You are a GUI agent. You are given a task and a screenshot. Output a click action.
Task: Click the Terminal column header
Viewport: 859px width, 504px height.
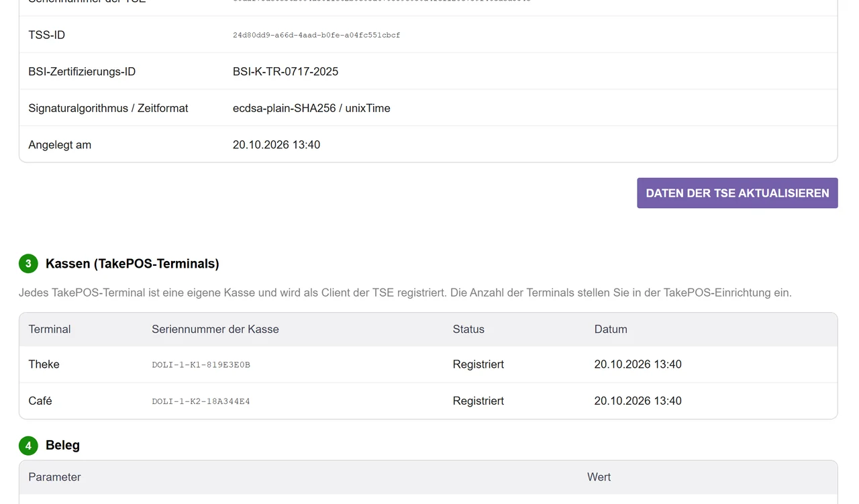click(50, 330)
